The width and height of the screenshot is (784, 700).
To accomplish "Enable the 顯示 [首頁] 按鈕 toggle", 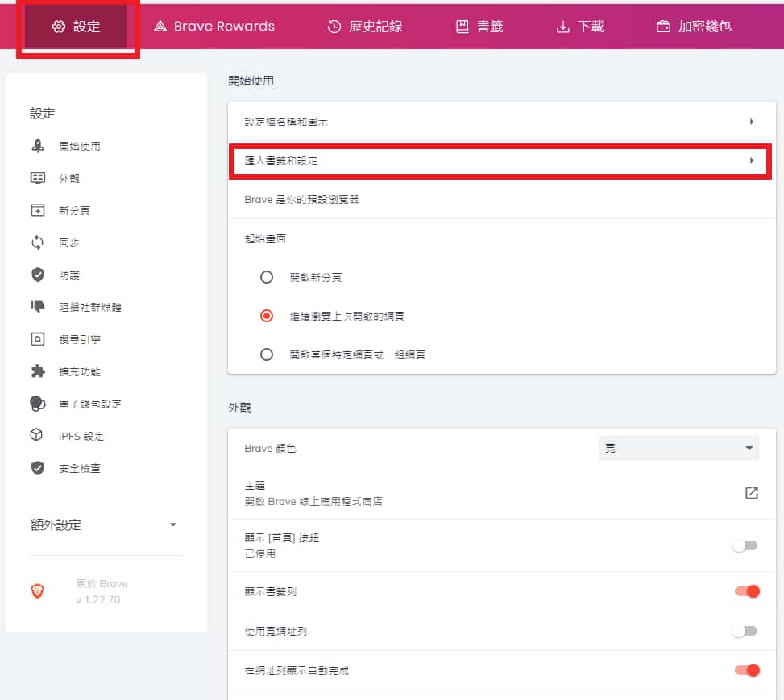I will (x=745, y=545).
